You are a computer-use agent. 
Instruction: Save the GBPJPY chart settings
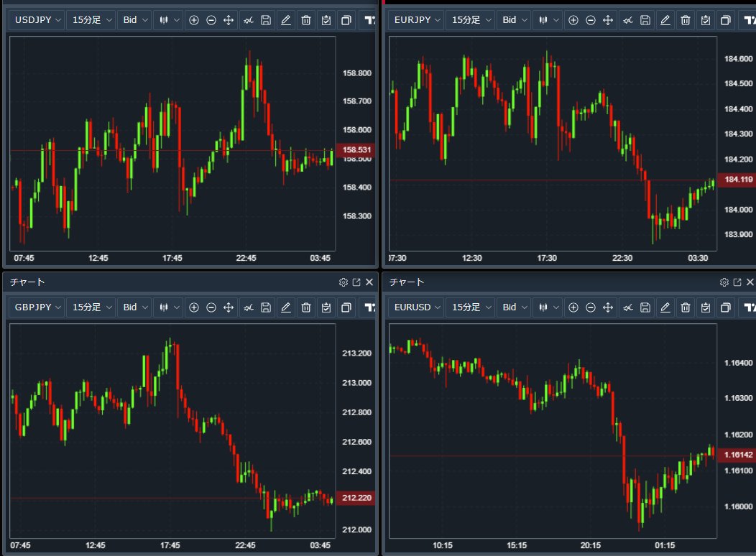coord(266,307)
